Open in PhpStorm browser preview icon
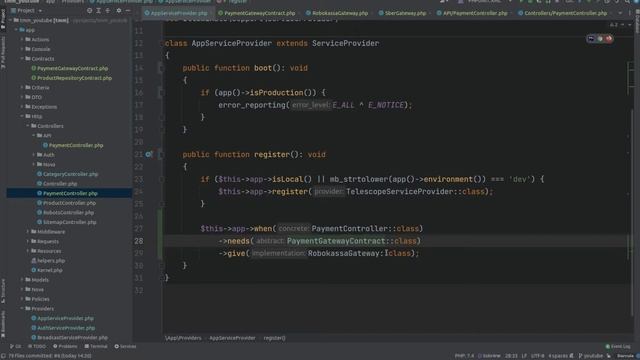Screen dimensions: 640x360 591,39
